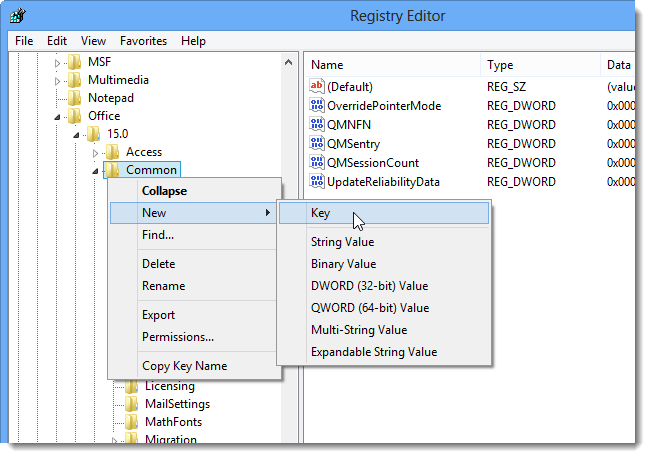Click the MailSettings folder icon
650x458 pixels.
(x=131, y=404)
